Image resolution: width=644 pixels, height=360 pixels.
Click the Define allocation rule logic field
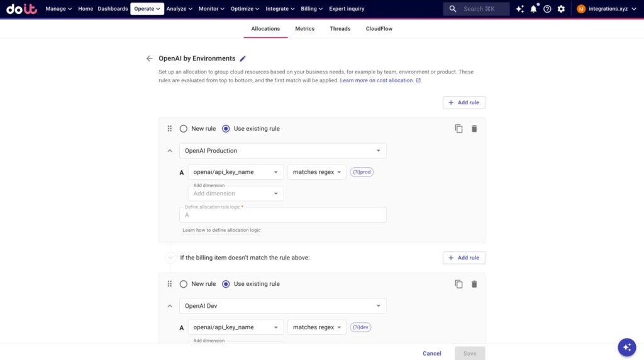coord(282,215)
